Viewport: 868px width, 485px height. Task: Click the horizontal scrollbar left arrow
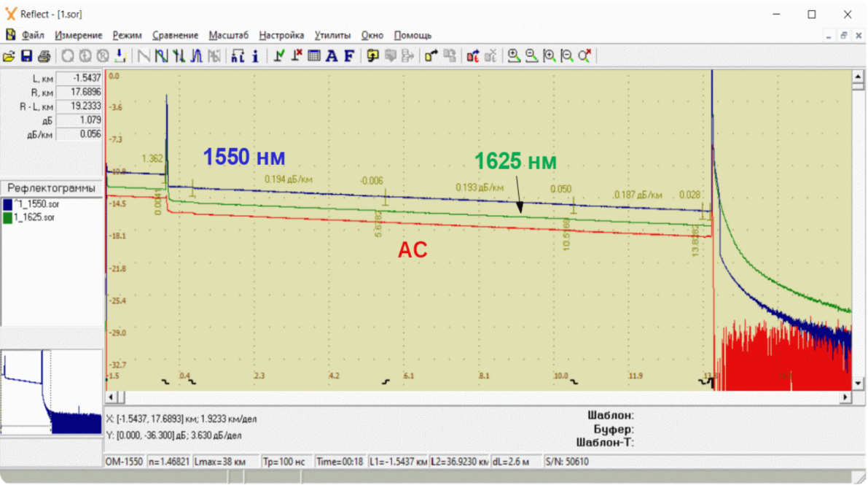pyautogui.click(x=112, y=397)
